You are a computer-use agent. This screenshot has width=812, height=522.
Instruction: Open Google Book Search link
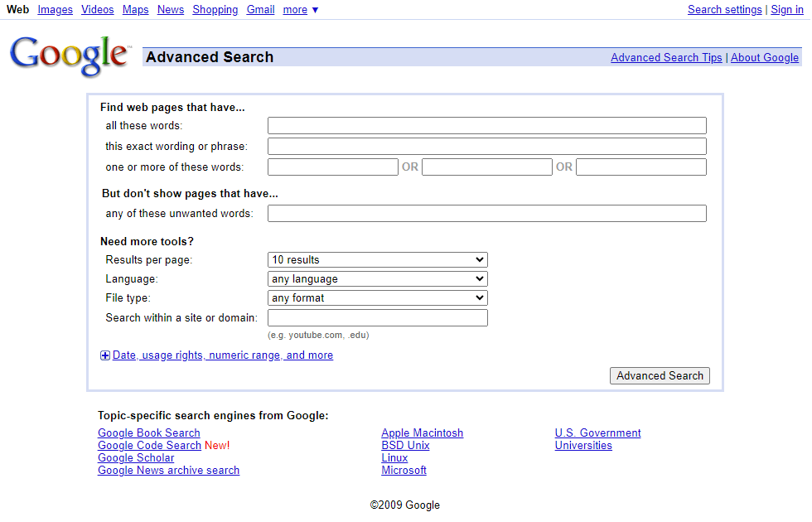tap(149, 433)
